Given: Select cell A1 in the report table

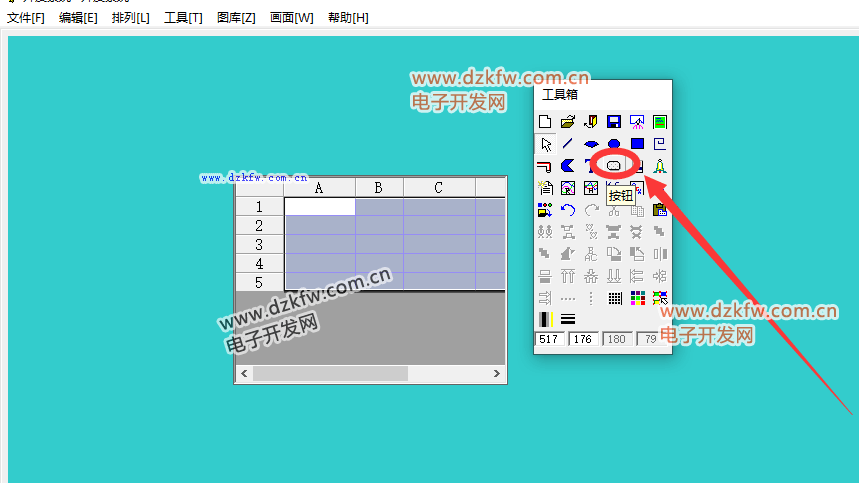Looking at the screenshot, I should tap(319, 207).
